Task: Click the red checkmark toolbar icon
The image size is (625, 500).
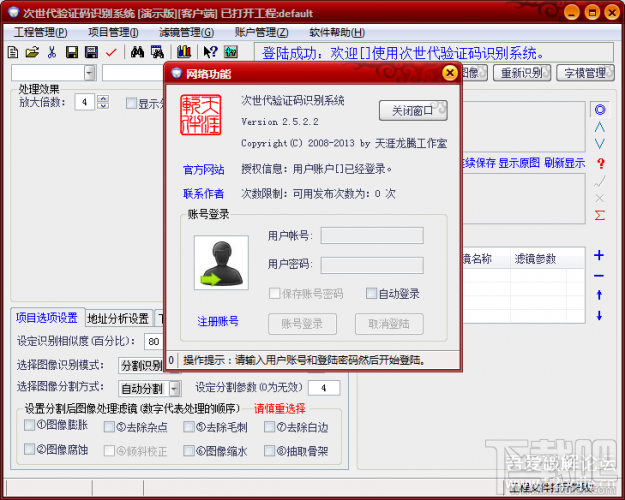Action: click(x=111, y=52)
